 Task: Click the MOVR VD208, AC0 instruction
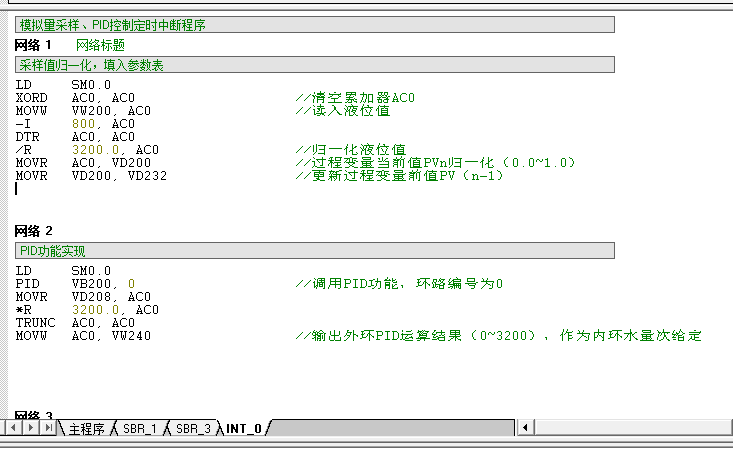pos(83,297)
